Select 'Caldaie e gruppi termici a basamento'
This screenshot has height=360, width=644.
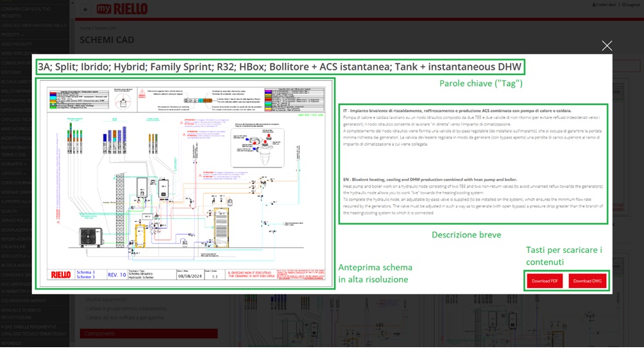[126, 309]
